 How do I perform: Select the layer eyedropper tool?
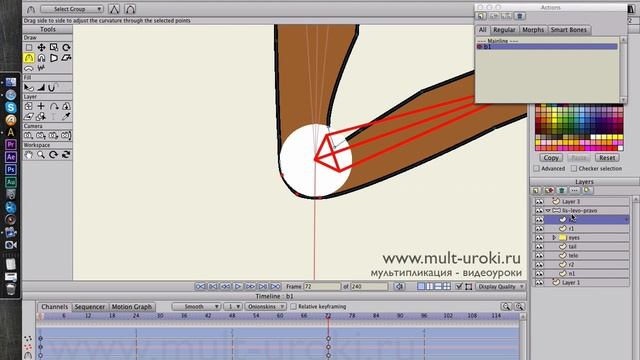[x=66, y=116]
